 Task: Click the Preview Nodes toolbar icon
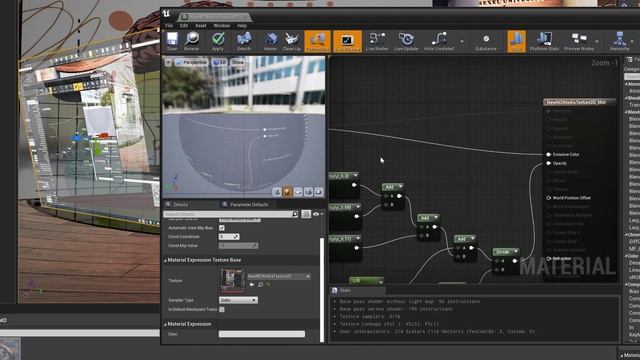pyautogui.click(x=579, y=41)
